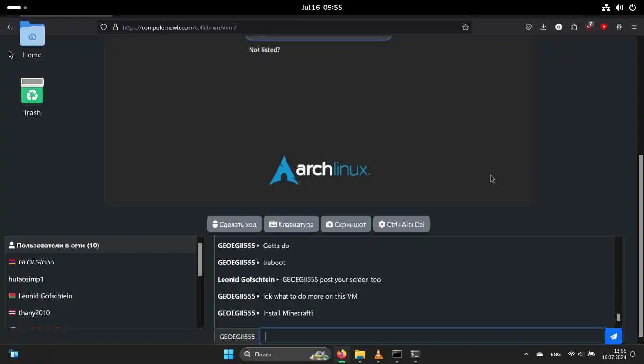
Task: Click the chat log scrollbar thumb
Action: (618, 317)
